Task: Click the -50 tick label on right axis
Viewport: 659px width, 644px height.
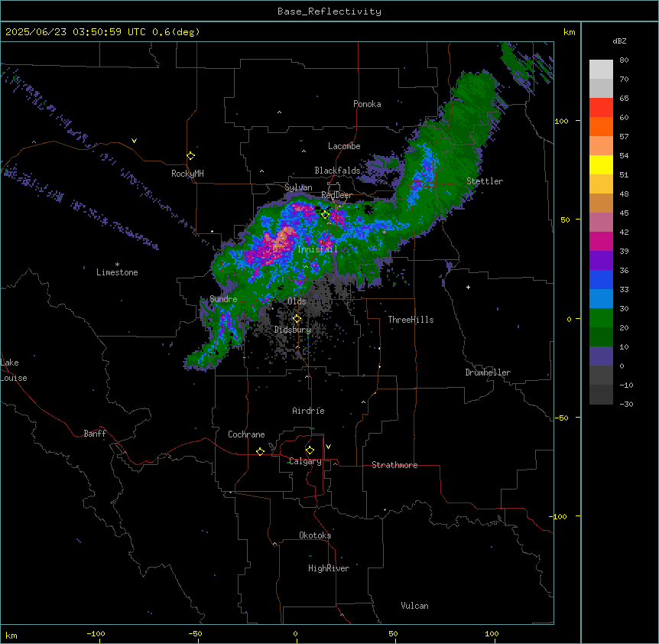Action: 561,418
